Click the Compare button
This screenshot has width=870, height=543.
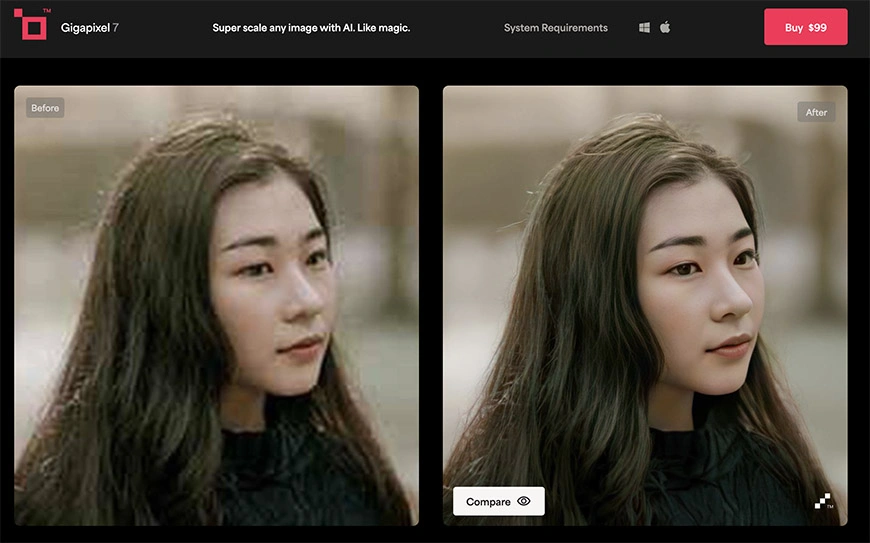498,501
